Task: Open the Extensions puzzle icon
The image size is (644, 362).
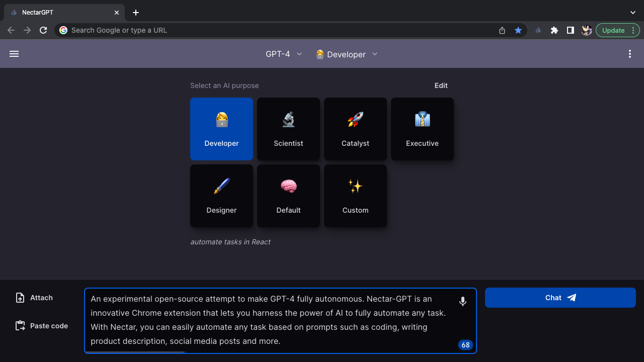Action: [554, 30]
